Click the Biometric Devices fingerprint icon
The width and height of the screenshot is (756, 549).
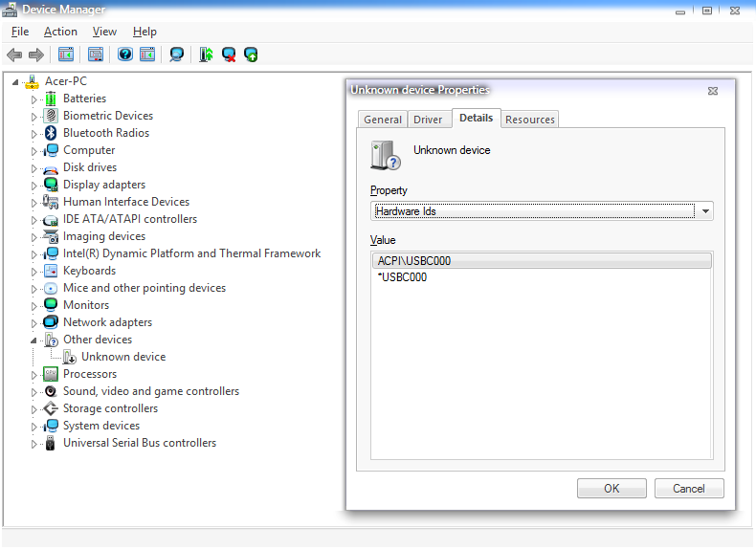(51, 116)
